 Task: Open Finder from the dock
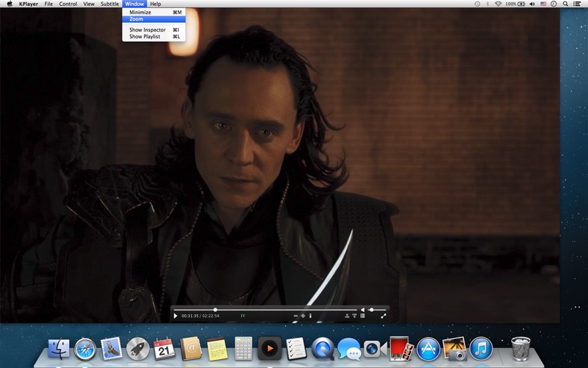click(59, 348)
